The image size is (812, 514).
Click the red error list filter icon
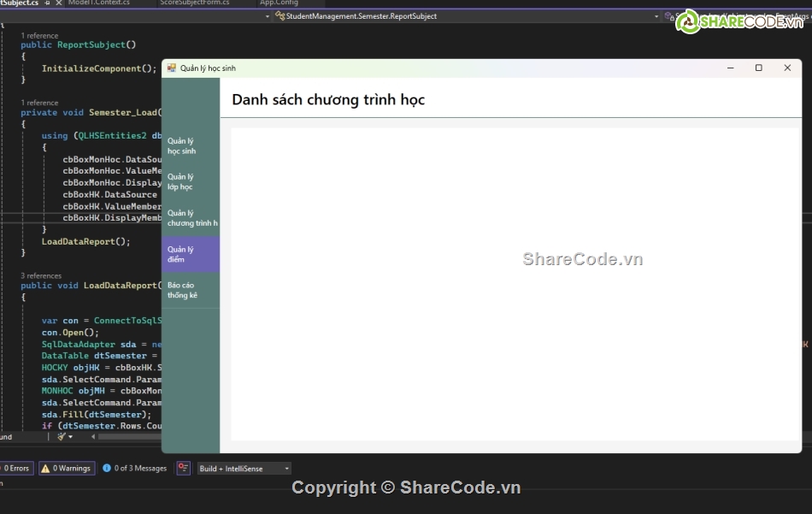point(183,468)
